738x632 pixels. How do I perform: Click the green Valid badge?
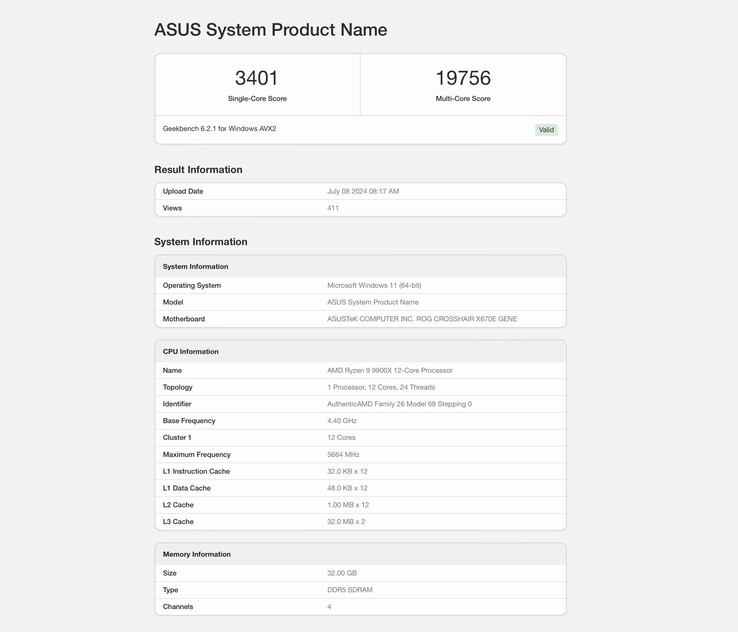(x=546, y=129)
